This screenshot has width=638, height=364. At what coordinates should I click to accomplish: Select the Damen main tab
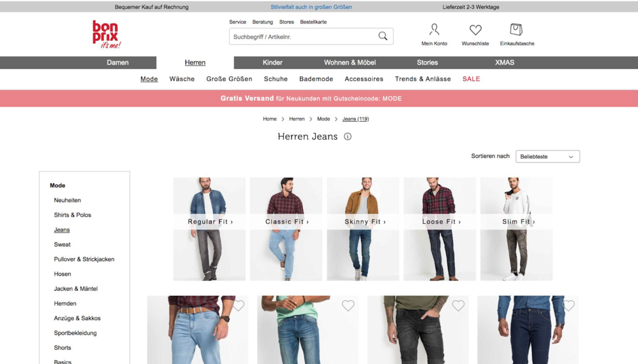click(117, 62)
